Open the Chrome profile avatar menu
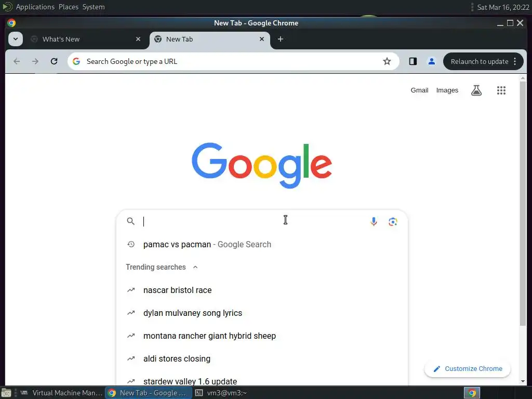The width and height of the screenshot is (532, 399). coord(432,61)
